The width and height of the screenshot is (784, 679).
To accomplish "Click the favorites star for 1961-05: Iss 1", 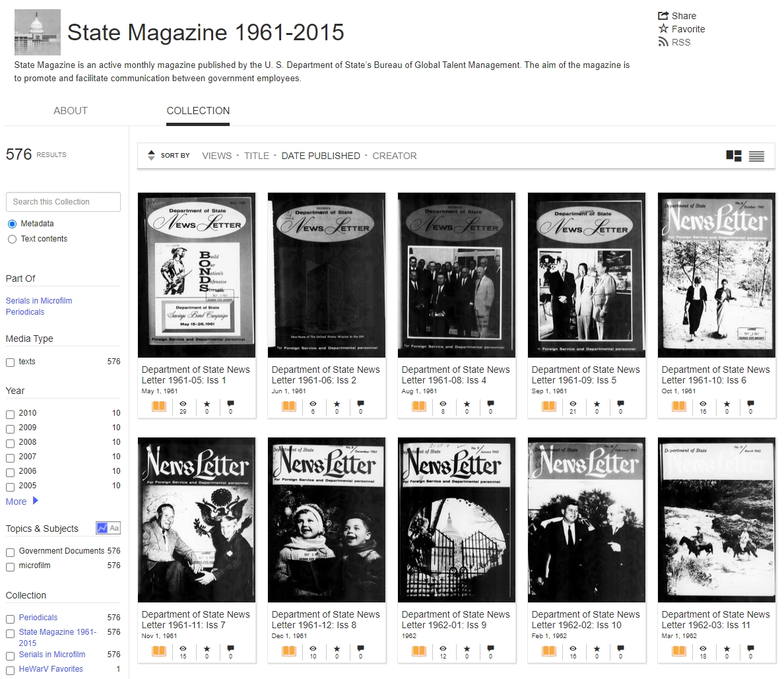I will tap(207, 403).
